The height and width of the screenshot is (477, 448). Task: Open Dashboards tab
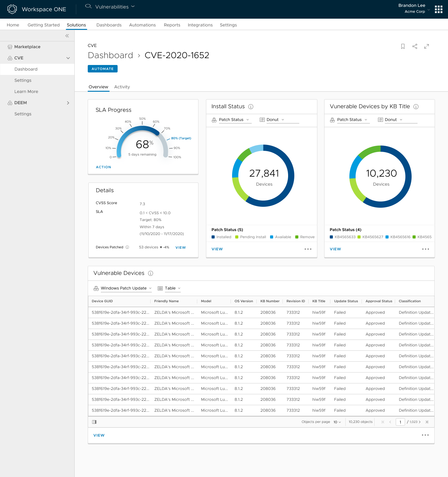tap(109, 25)
